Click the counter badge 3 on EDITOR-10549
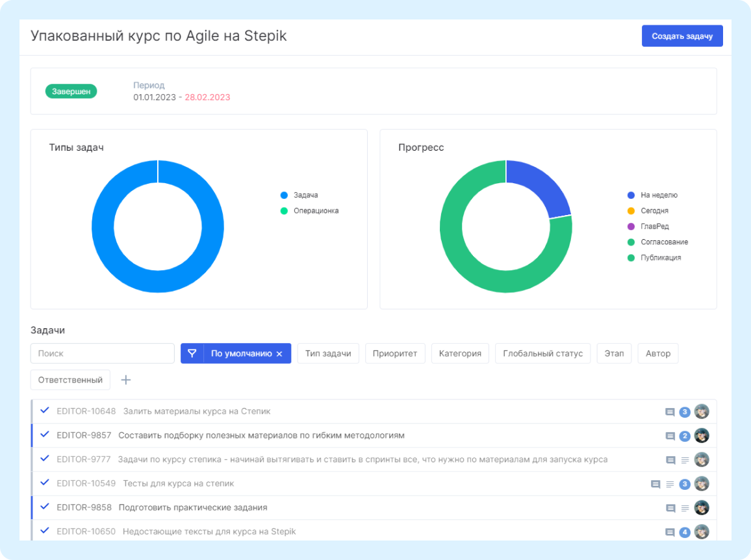 click(685, 484)
